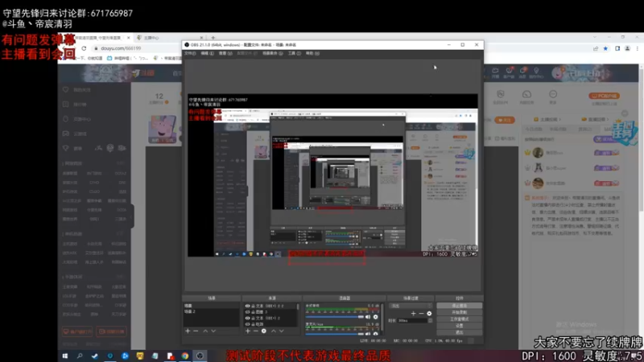Open OBS 查看 (View) menu

click(225, 53)
